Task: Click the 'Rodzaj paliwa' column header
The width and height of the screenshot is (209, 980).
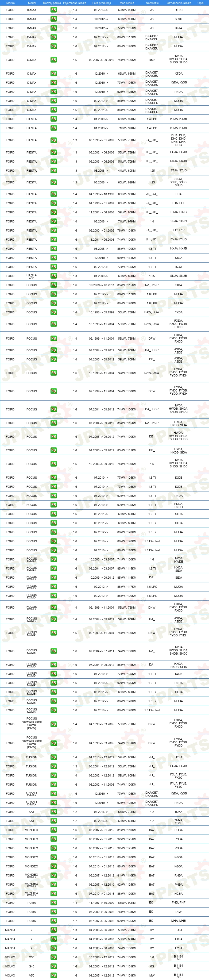Action: (52, 3)
